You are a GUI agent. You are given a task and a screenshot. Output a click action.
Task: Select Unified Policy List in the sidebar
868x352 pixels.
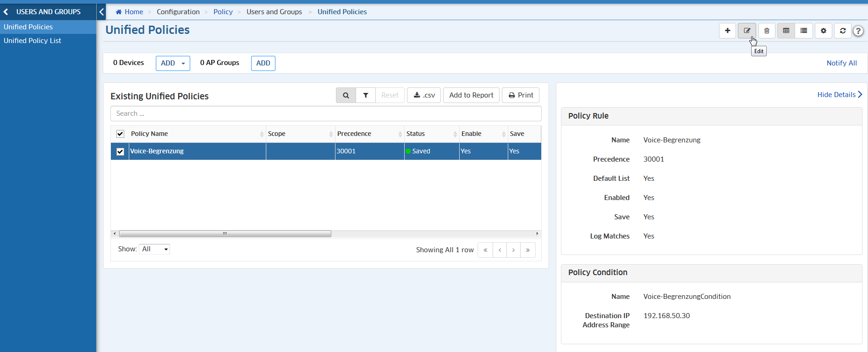pyautogui.click(x=33, y=41)
